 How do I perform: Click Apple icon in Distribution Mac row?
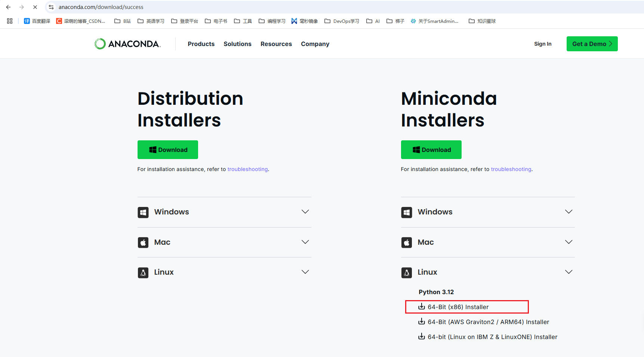pyautogui.click(x=143, y=242)
